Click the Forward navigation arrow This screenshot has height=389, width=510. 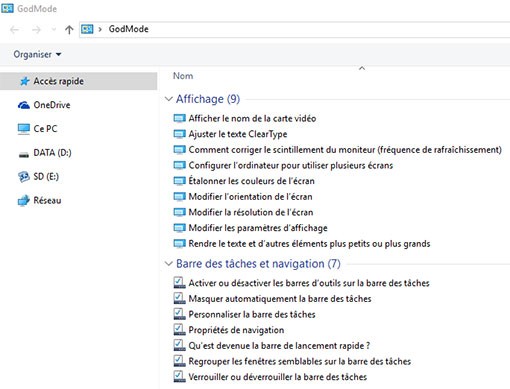pos(36,30)
